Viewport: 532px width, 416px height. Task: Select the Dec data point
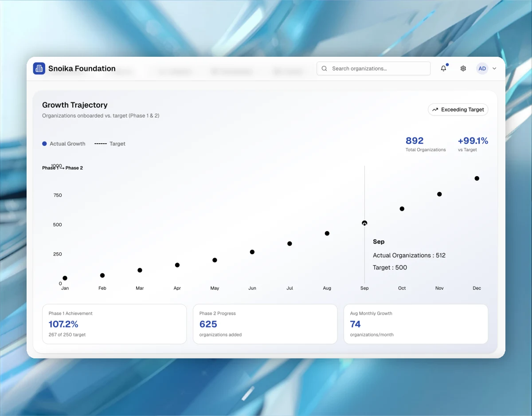tap(477, 178)
